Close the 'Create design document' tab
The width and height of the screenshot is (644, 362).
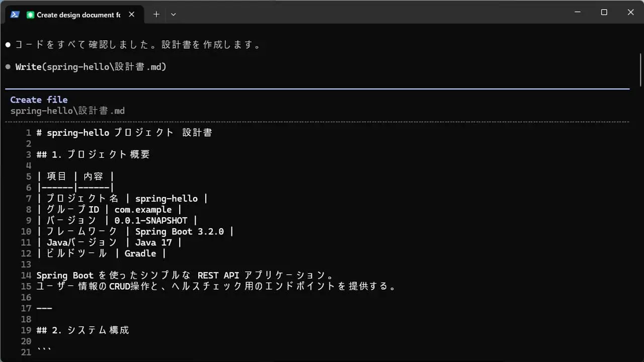[x=131, y=15]
